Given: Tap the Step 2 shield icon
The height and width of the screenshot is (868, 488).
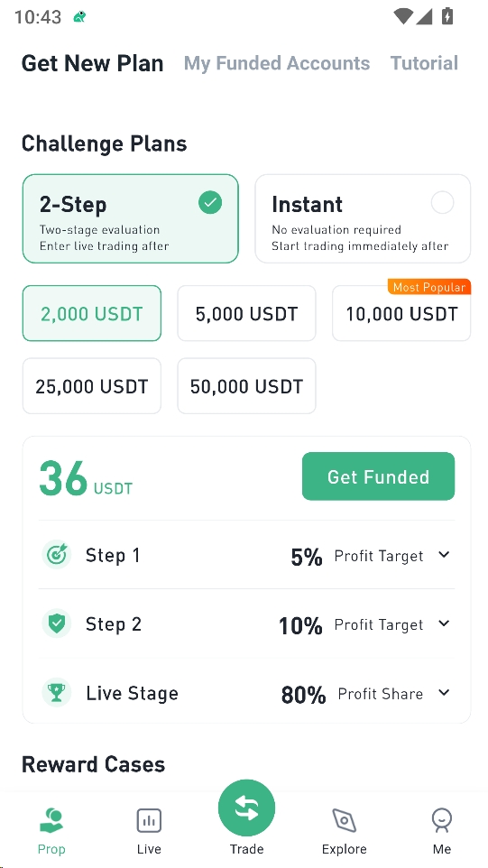Looking at the screenshot, I should (x=57, y=623).
